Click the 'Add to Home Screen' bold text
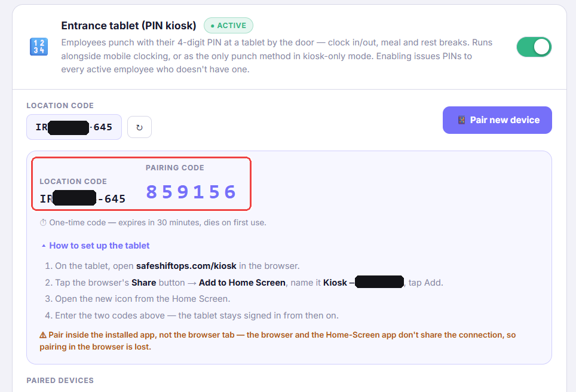This screenshot has height=392, width=576. [x=242, y=283]
